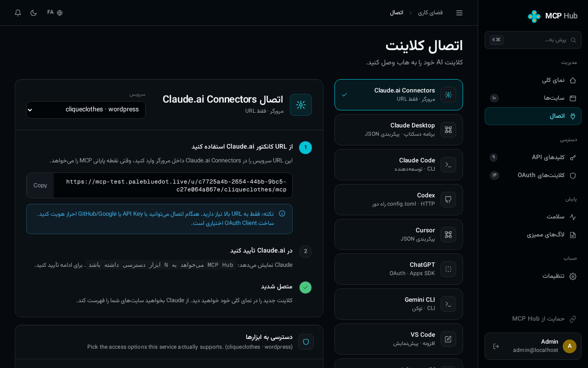Click the info icon in the note box
The width and height of the screenshot is (588, 368).
282,213
